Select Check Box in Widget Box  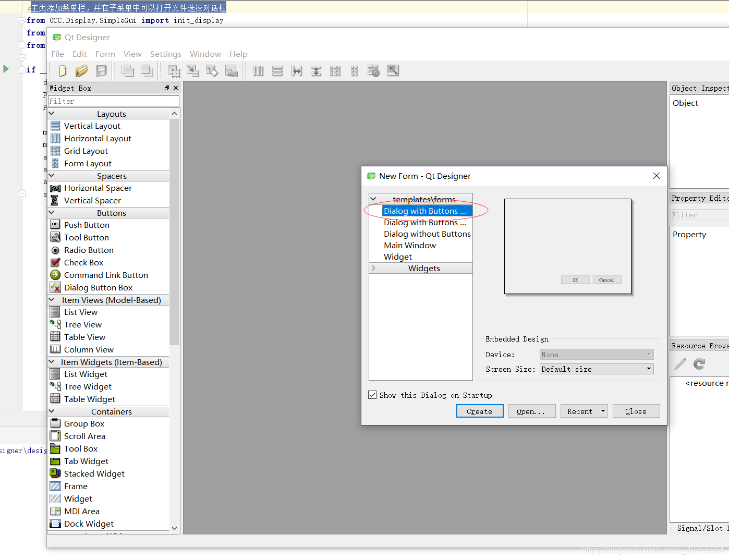click(x=83, y=262)
